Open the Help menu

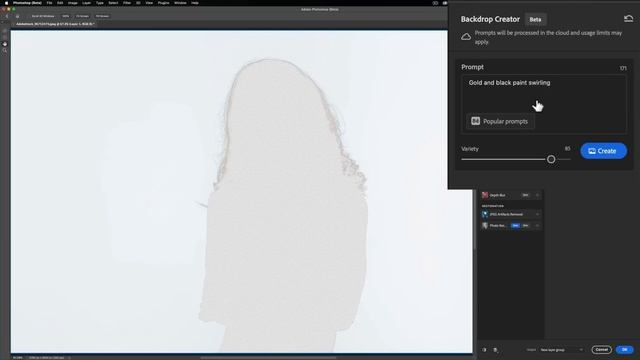pyautogui.click(x=195, y=3)
